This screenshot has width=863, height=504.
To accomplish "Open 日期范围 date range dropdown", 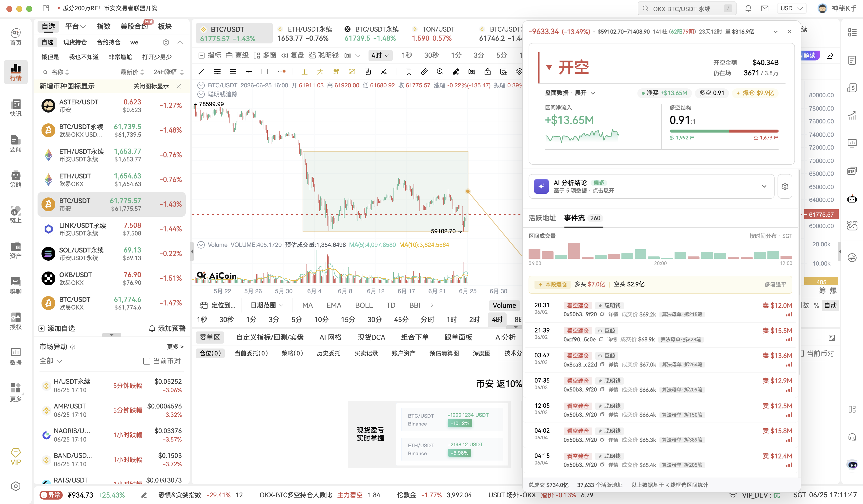I will (267, 305).
